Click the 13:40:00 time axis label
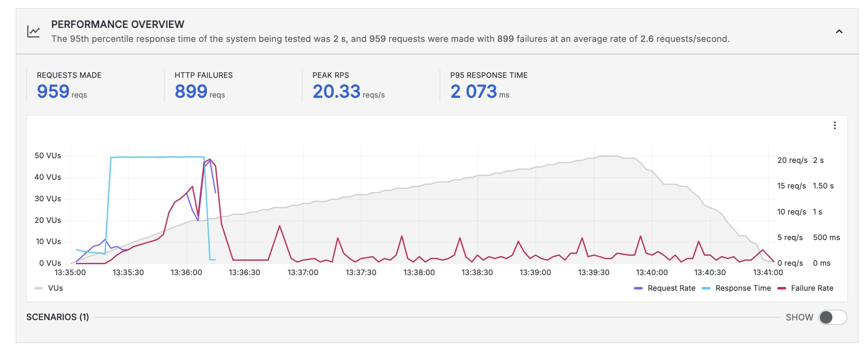 [652, 273]
